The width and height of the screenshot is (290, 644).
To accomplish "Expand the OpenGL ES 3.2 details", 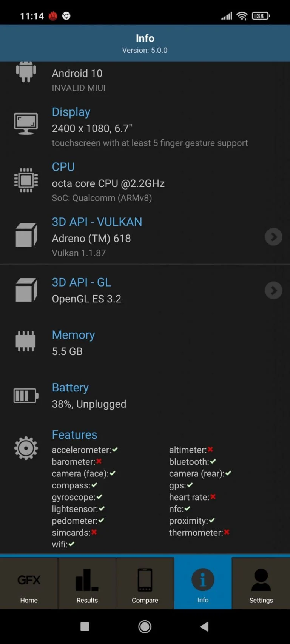I will 273,290.
